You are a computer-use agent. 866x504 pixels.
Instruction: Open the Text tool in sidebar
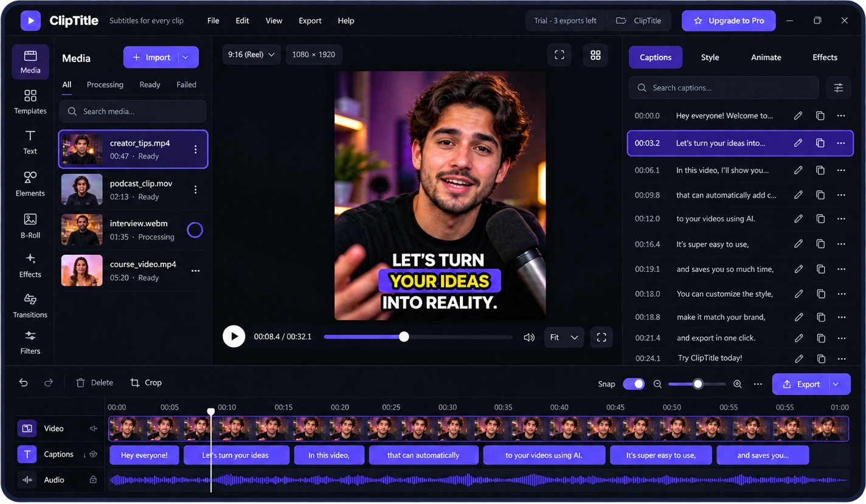[x=30, y=142]
